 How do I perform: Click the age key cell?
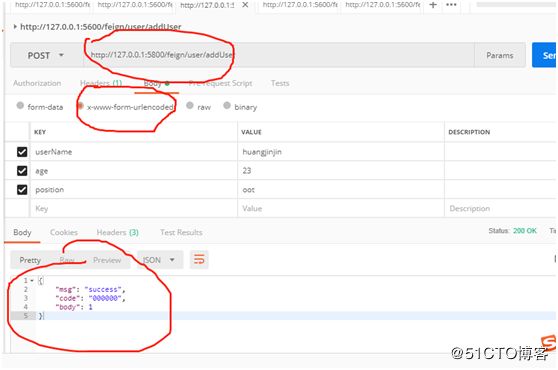134,171
